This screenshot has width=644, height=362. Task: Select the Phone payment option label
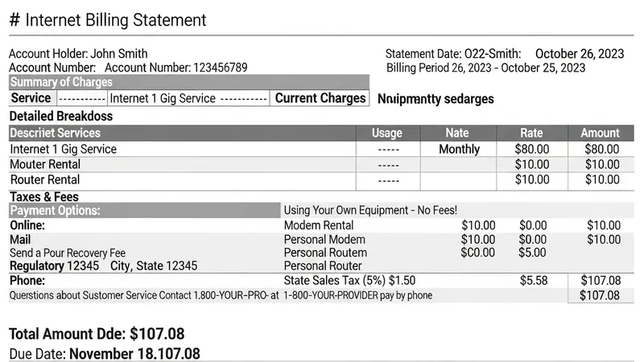pyautogui.click(x=27, y=281)
